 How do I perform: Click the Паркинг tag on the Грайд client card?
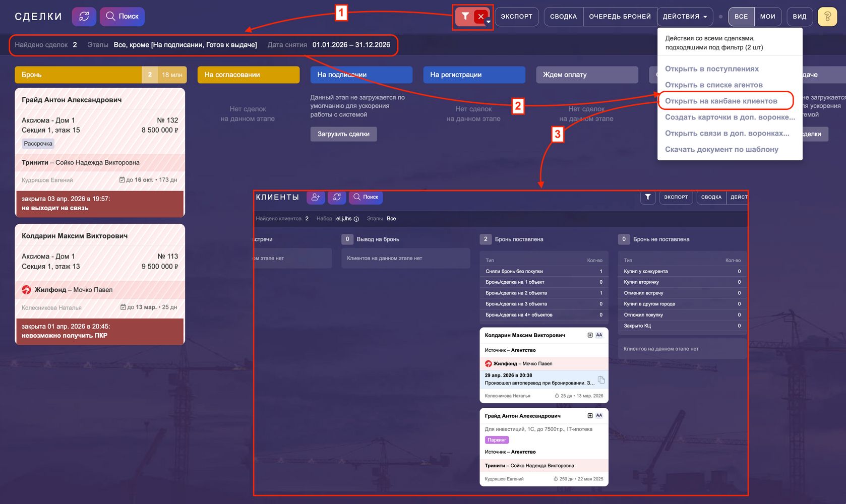point(497,440)
